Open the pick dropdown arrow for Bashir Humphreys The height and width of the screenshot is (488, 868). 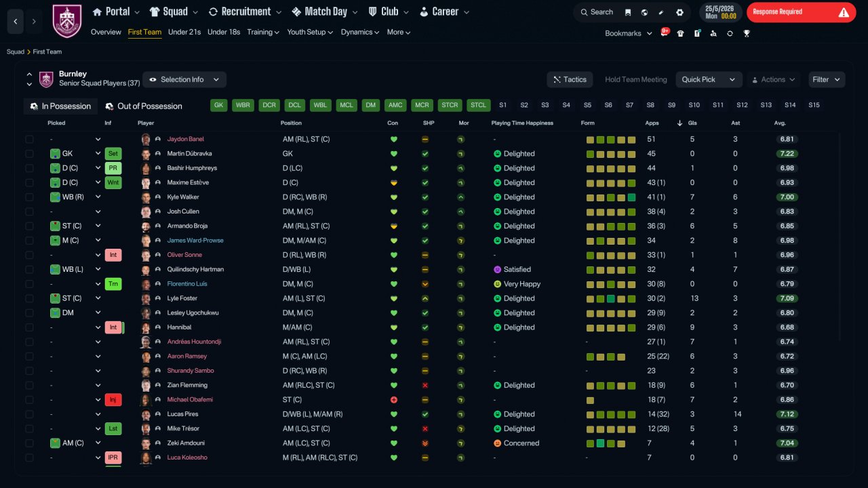click(x=98, y=168)
